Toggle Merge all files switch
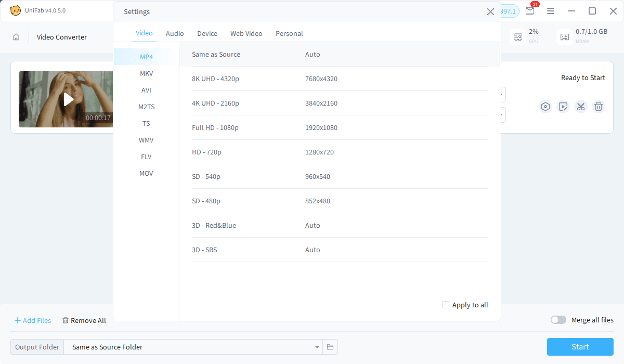624x364 pixels. click(x=558, y=320)
